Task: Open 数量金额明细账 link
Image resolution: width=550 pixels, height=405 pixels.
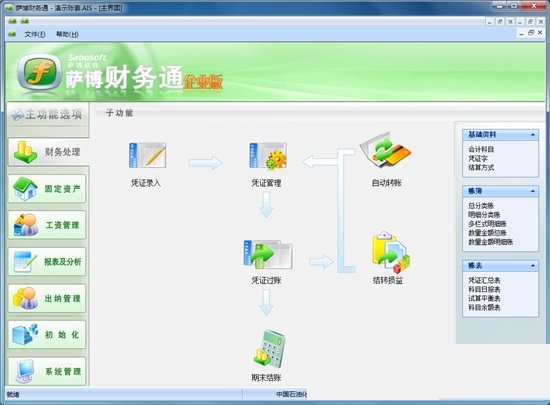Action: pyautogui.click(x=491, y=242)
